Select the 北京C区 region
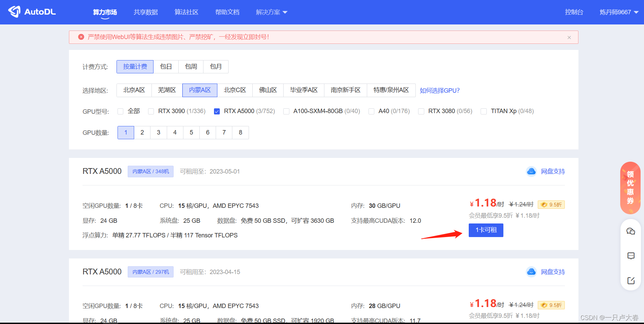This screenshot has height=324, width=644. click(x=235, y=90)
